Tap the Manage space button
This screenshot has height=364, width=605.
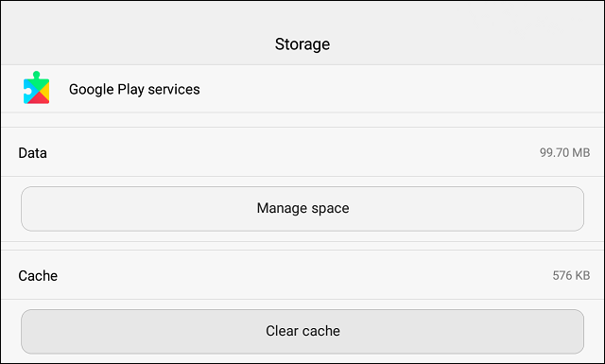tap(302, 209)
